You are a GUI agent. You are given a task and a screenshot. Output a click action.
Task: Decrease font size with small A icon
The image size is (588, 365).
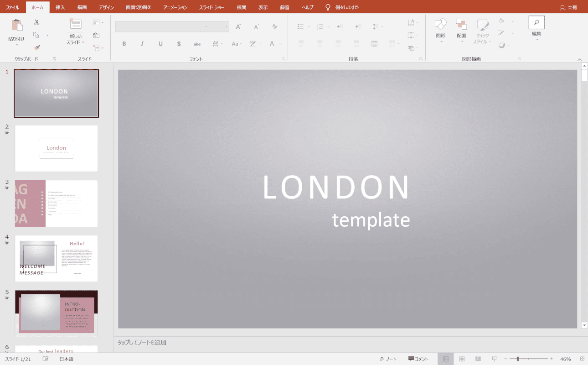256,26
